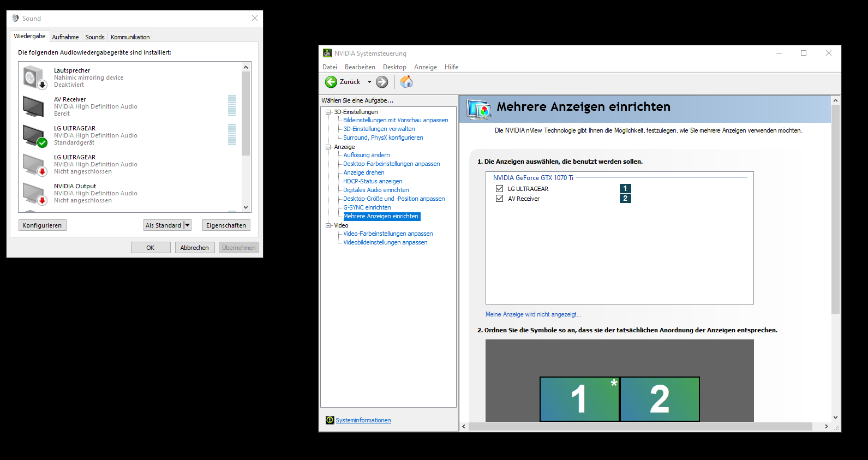Click Sound device list scroll down arrow
This screenshot has width=868, height=460.
pos(246,207)
